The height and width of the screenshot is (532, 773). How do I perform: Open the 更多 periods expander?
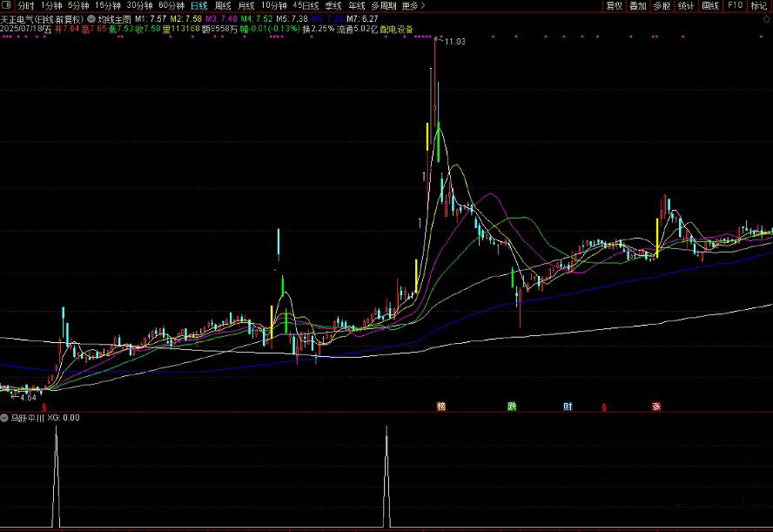[409, 5]
